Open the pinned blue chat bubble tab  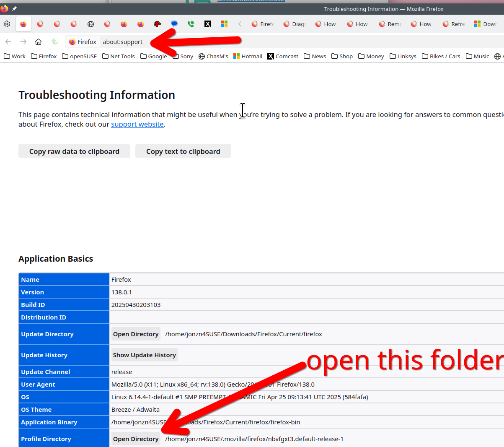(x=174, y=24)
